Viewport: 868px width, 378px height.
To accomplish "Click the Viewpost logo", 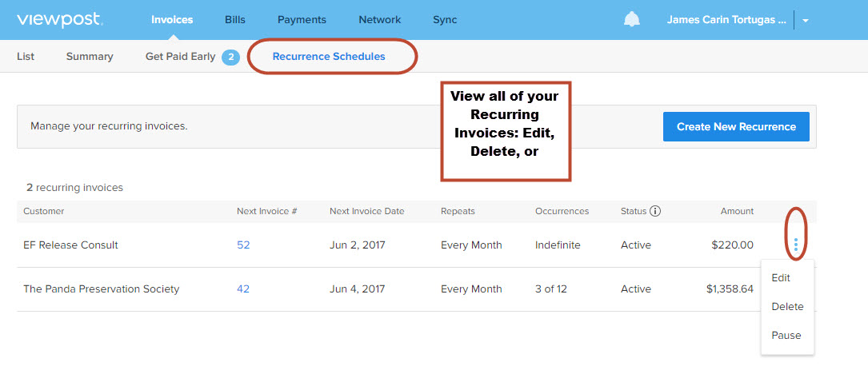I will 60,20.
